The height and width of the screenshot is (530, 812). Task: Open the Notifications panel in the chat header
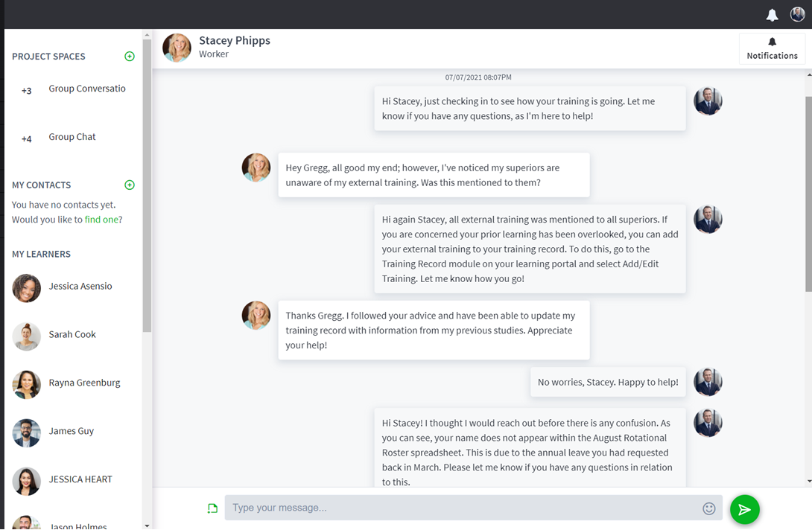point(772,47)
